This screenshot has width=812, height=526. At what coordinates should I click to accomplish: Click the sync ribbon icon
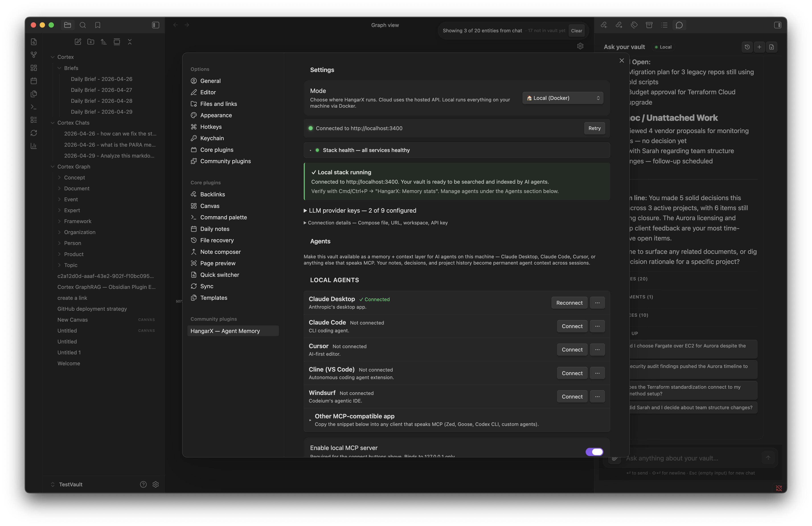[34, 133]
